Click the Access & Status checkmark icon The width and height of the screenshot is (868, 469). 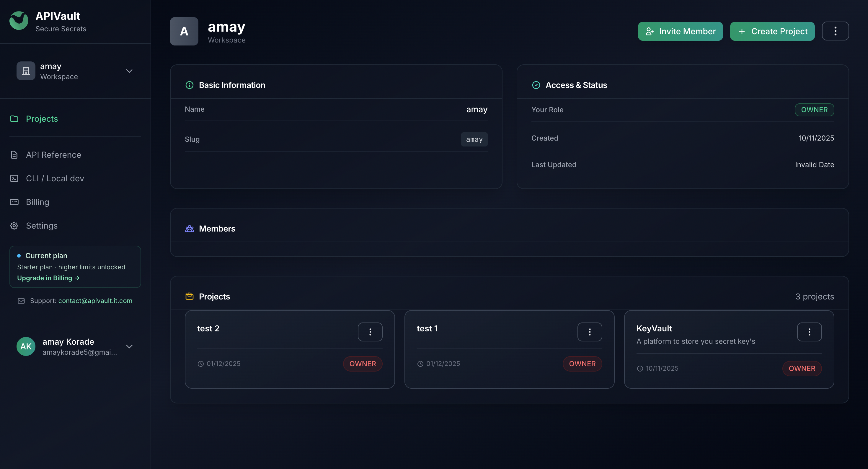pyautogui.click(x=536, y=85)
